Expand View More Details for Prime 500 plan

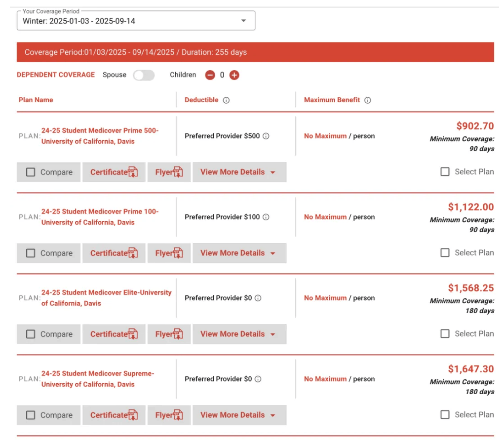239,172
